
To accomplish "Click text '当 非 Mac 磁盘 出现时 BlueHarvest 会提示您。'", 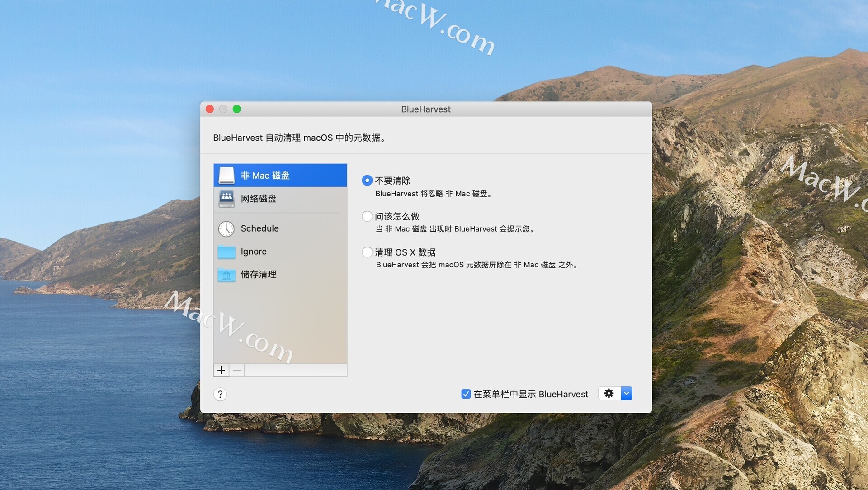I will [x=456, y=229].
